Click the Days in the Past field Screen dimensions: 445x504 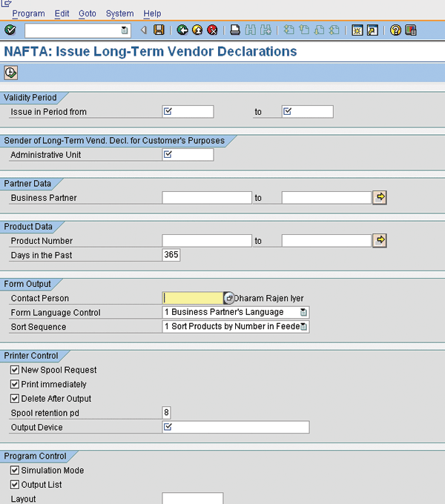[x=171, y=255]
